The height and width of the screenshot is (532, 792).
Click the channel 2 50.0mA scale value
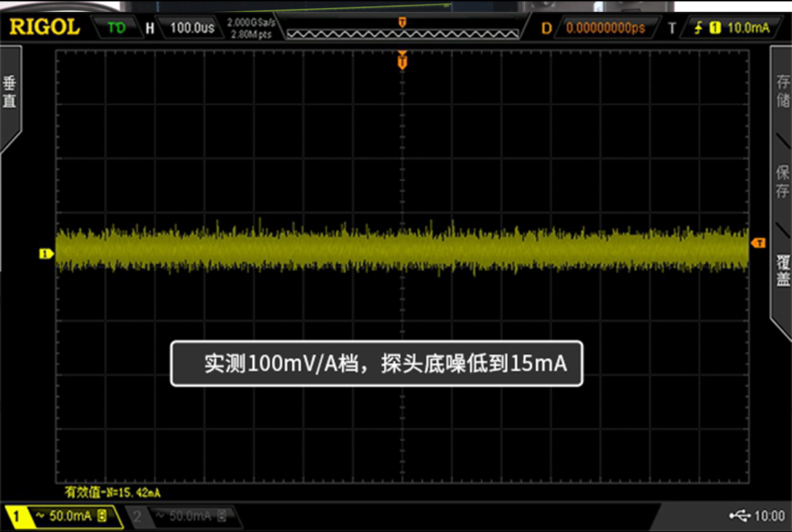pyautogui.click(x=190, y=516)
